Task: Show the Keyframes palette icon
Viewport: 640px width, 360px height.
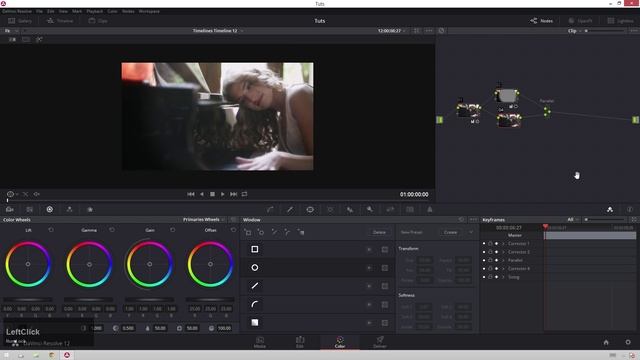Action: point(610,209)
